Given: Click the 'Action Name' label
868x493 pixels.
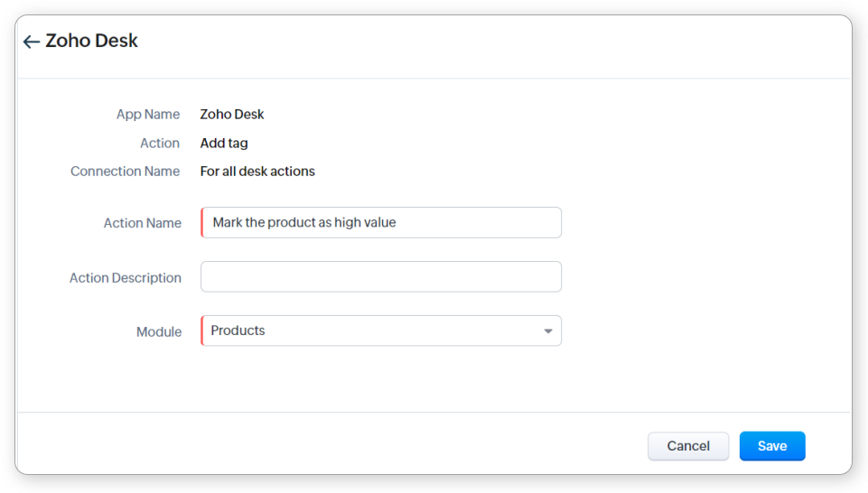Looking at the screenshot, I should tap(143, 223).
